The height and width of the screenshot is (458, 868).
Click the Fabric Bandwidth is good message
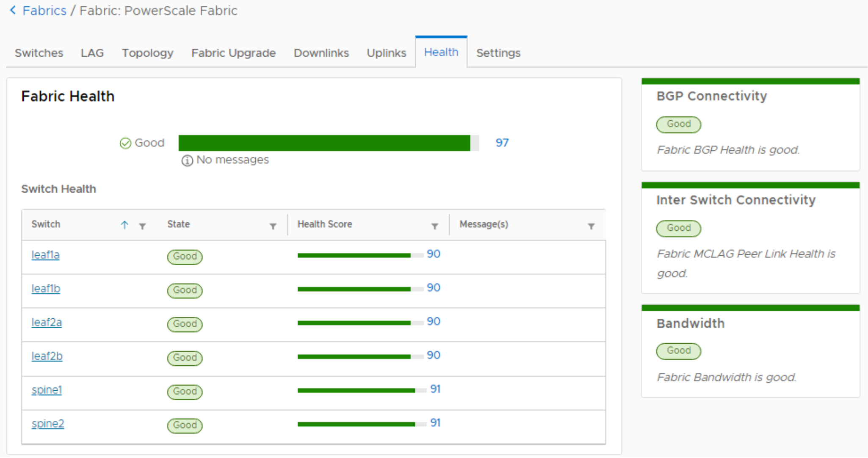[x=727, y=377]
